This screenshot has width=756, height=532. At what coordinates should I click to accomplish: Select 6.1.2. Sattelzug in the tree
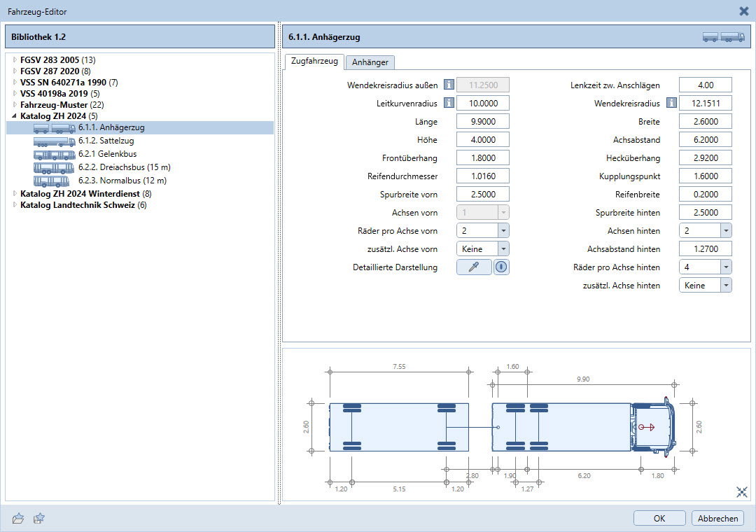(106, 141)
